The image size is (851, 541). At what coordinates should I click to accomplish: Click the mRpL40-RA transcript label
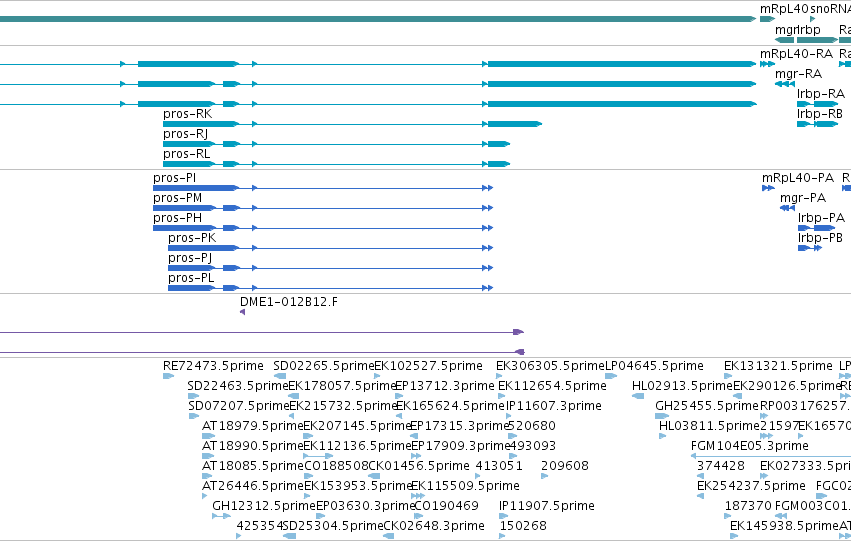point(796,54)
